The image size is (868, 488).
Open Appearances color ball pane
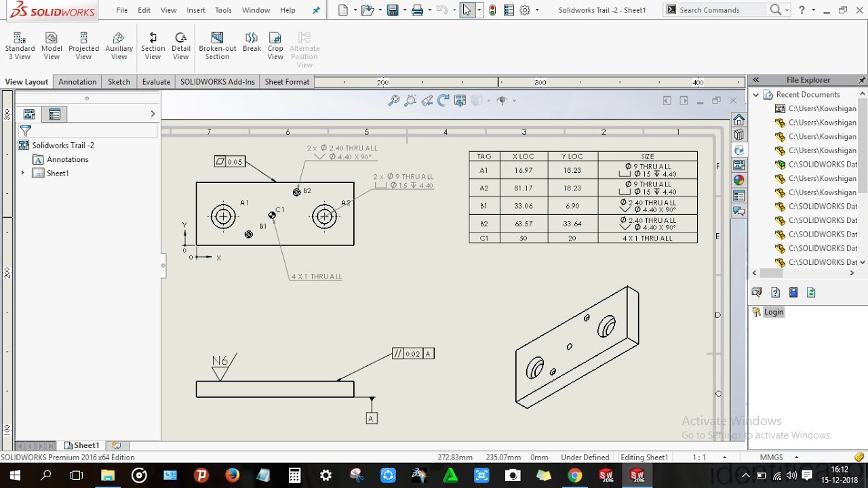tap(739, 180)
